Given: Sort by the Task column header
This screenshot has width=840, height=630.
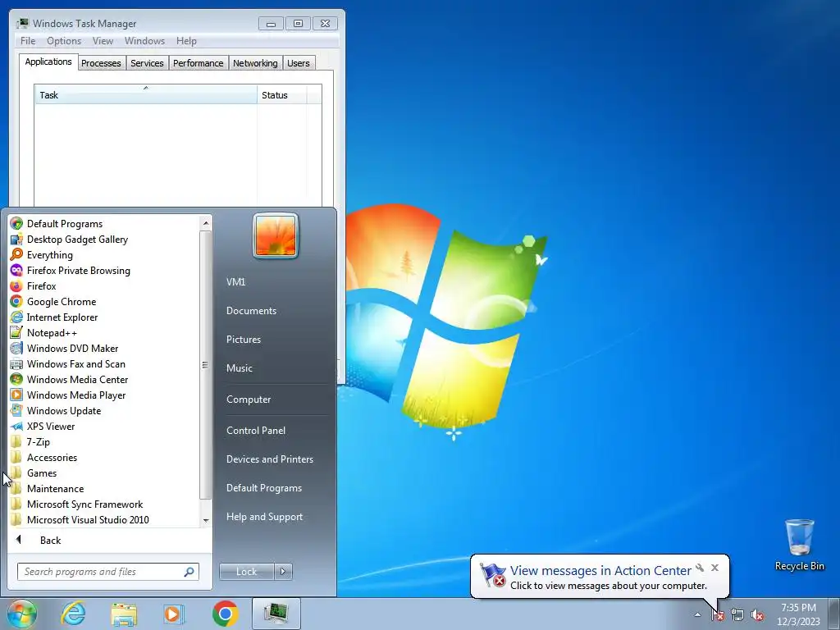Looking at the screenshot, I should (146, 95).
